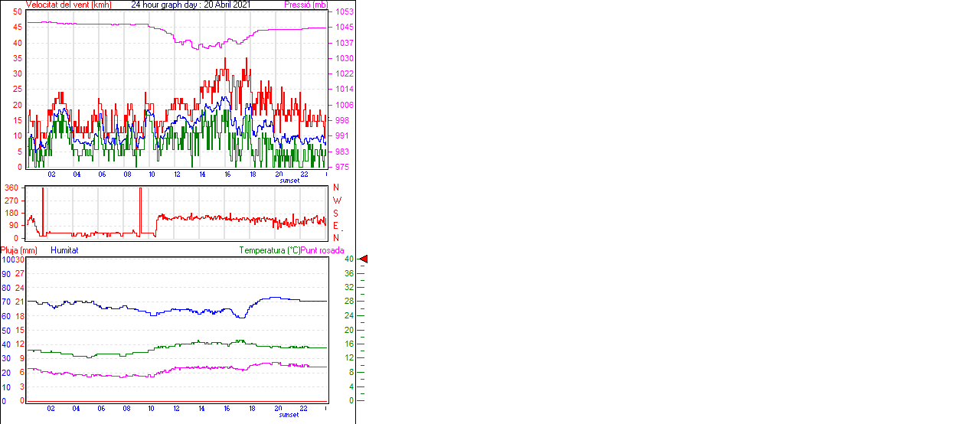Click the 'W' compass letter on the direction graph
Image resolution: width=980 pixels, height=424 pixels.
click(x=337, y=201)
